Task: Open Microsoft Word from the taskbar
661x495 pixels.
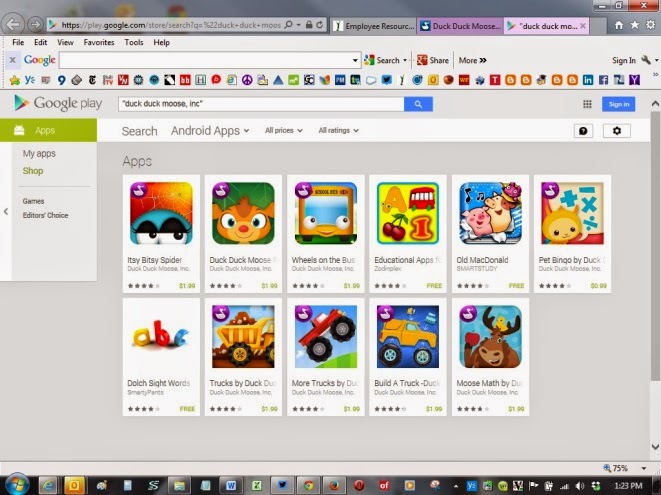Action: [231, 486]
